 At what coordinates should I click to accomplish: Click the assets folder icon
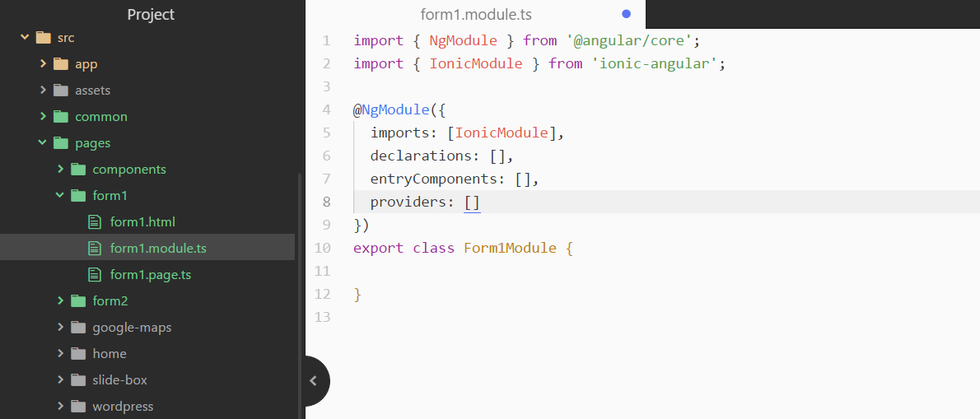61,90
